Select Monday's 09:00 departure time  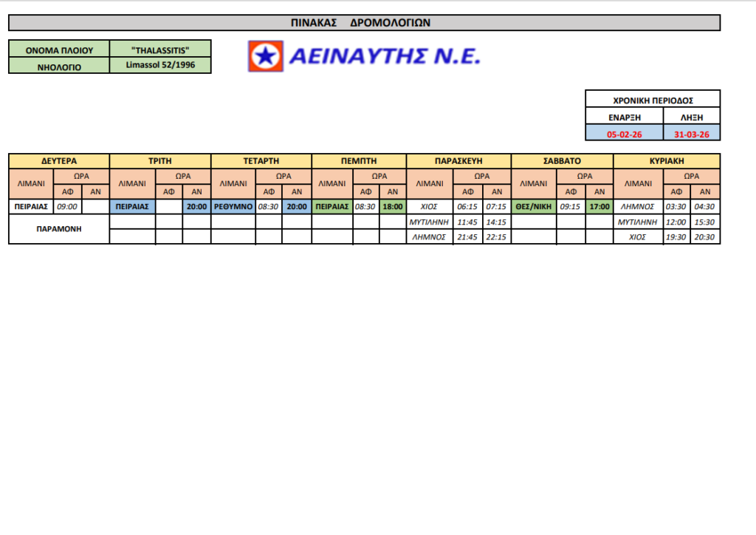(67, 207)
